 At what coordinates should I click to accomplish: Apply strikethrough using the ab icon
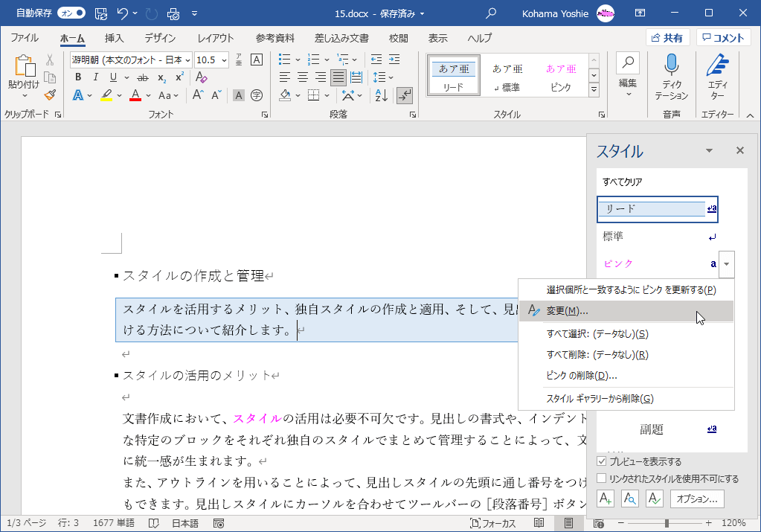pos(143,77)
